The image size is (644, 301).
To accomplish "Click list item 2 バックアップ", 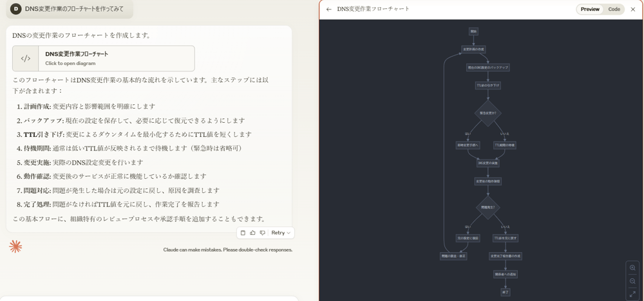I will tap(131, 120).
